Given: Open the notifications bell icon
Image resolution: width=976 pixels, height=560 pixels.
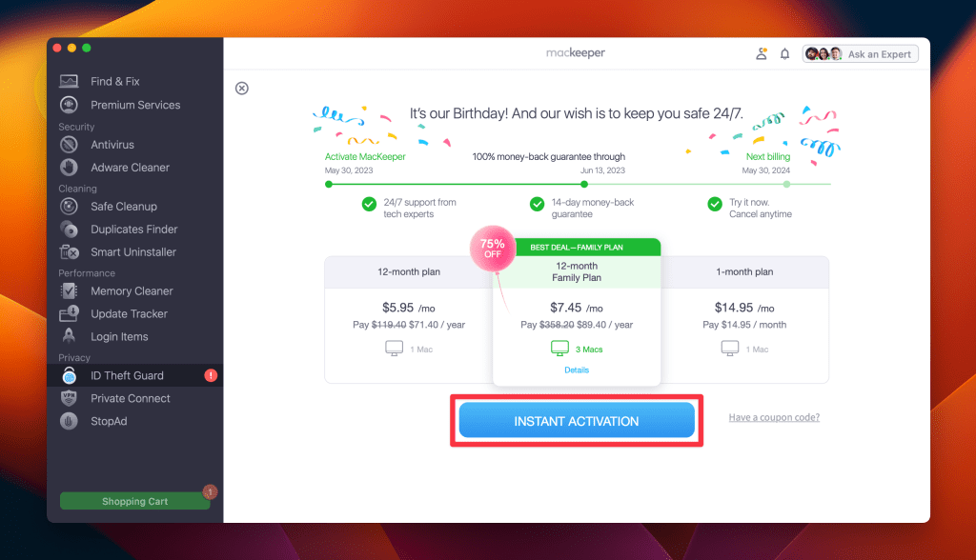Looking at the screenshot, I should [785, 54].
